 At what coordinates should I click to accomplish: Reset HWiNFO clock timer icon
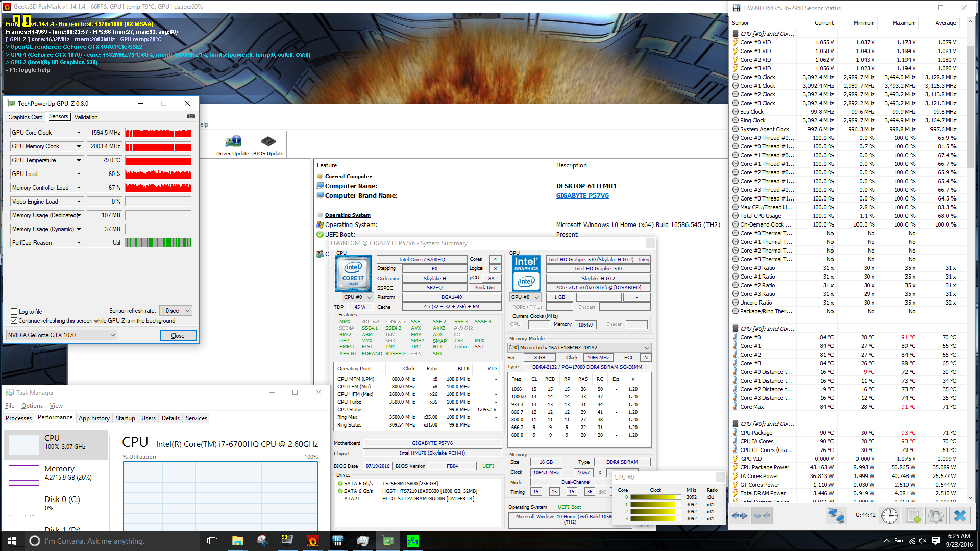889,516
